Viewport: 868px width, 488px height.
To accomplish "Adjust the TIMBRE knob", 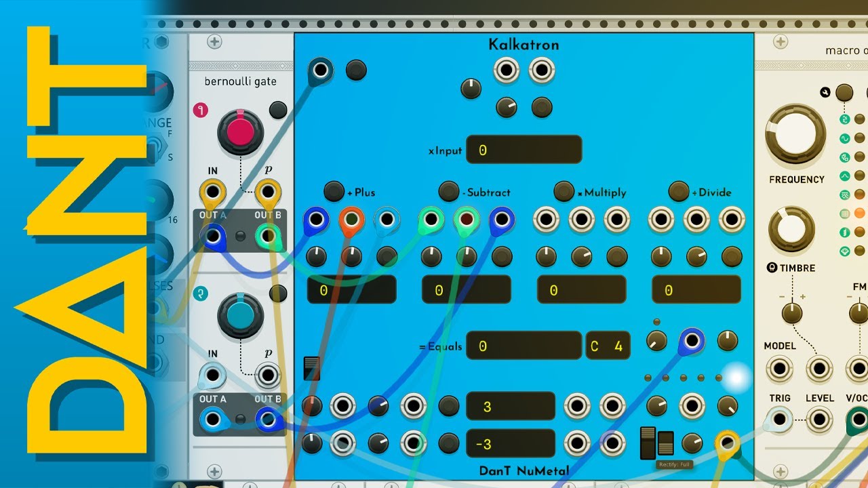I will coord(791,229).
